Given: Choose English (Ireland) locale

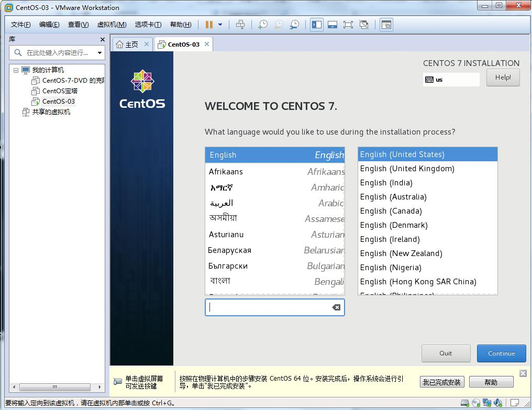Looking at the screenshot, I should [427, 239].
